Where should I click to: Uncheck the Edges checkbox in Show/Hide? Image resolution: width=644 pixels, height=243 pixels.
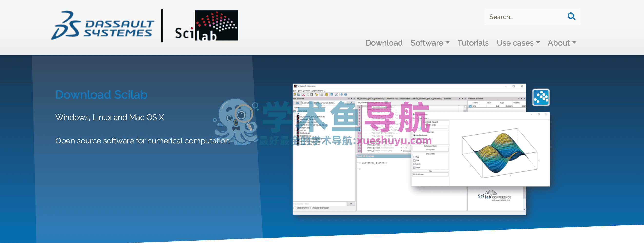[x=414, y=168]
